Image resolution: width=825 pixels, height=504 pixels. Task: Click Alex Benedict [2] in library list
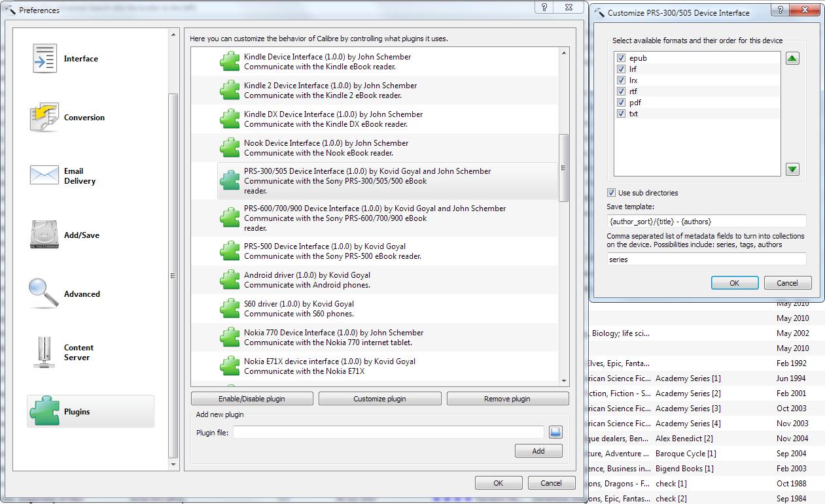tap(684, 439)
